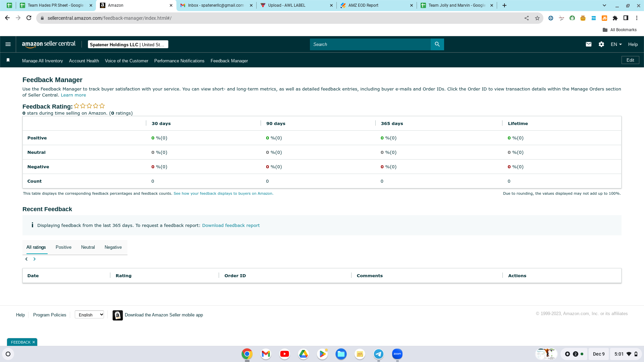Switch to the AMZ EOD Report browser tab
Viewport: 644px width, 362px height.
(x=377, y=5)
